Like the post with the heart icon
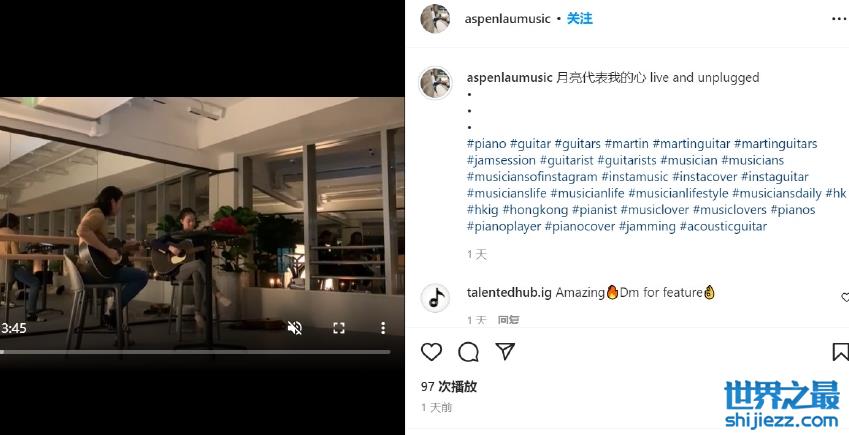 [432, 352]
